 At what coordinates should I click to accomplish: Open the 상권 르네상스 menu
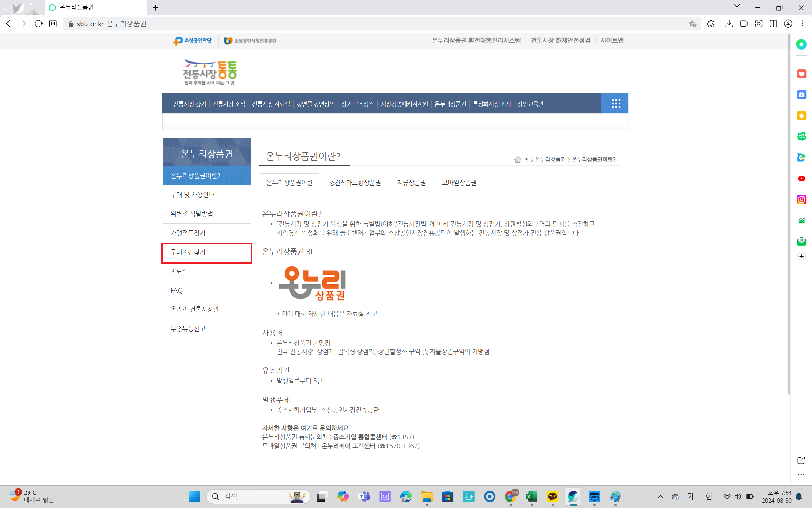357,104
